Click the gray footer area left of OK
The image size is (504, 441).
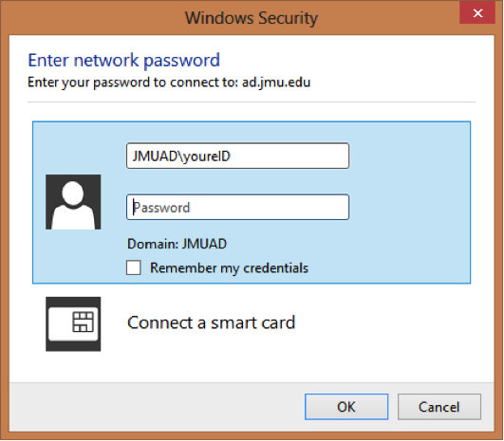pyautogui.click(x=157, y=407)
